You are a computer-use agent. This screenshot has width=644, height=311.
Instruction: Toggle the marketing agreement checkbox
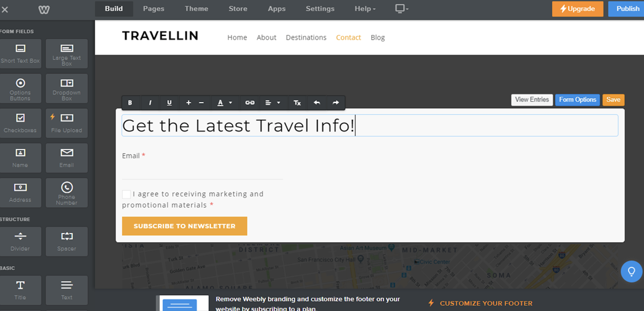click(x=126, y=193)
